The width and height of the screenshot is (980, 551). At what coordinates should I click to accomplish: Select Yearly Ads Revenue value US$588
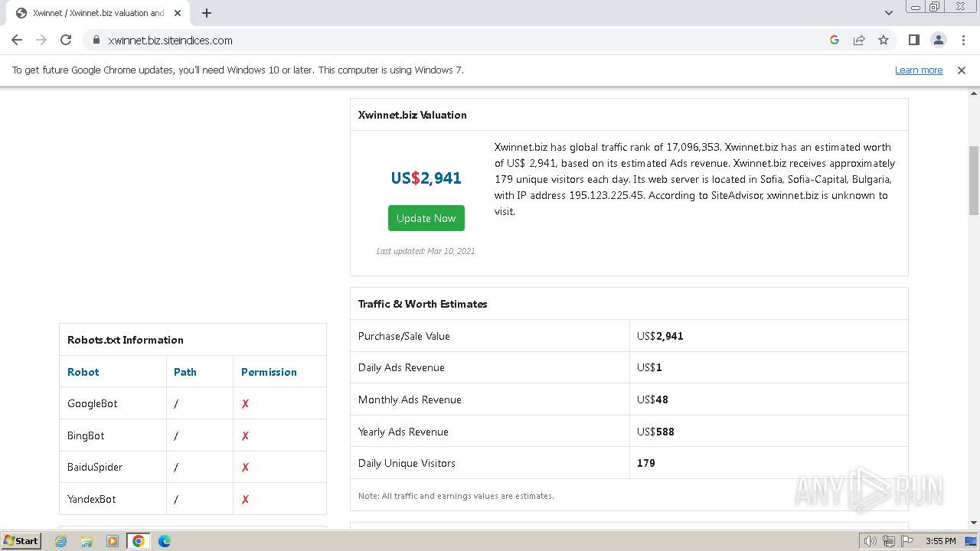pos(655,432)
